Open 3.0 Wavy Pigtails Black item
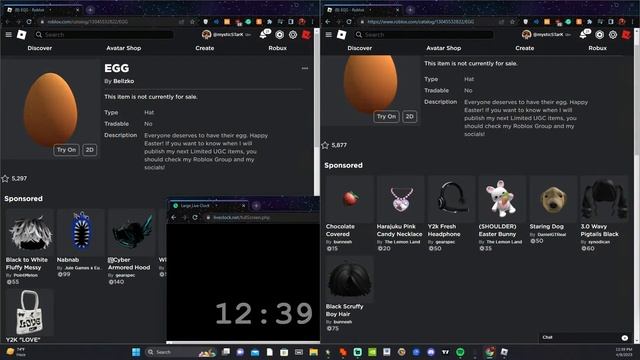This screenshot has width=640, height=360. coord(604,213)
